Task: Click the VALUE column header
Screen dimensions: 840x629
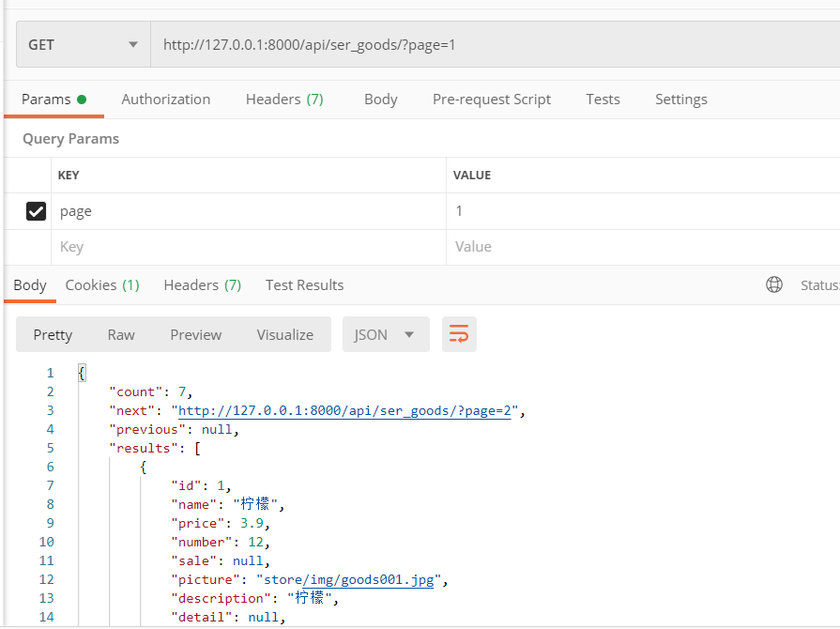Action: coord(472,176)
